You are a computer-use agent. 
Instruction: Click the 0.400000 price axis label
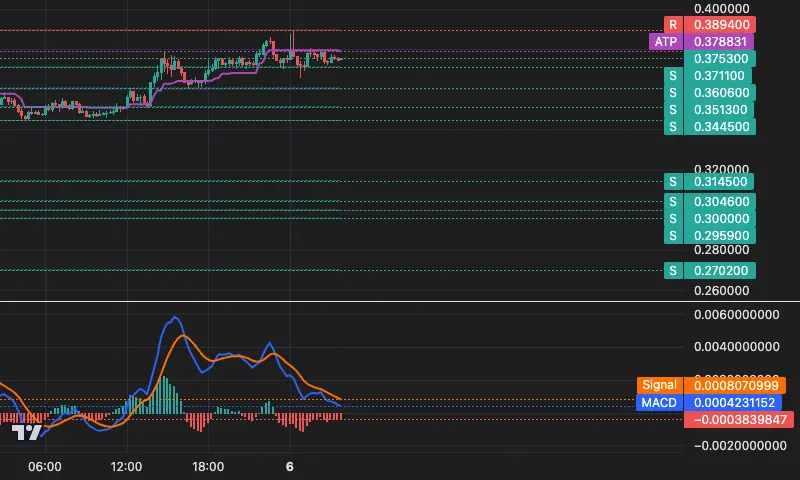pyautogui.click(x=721, y=9)
